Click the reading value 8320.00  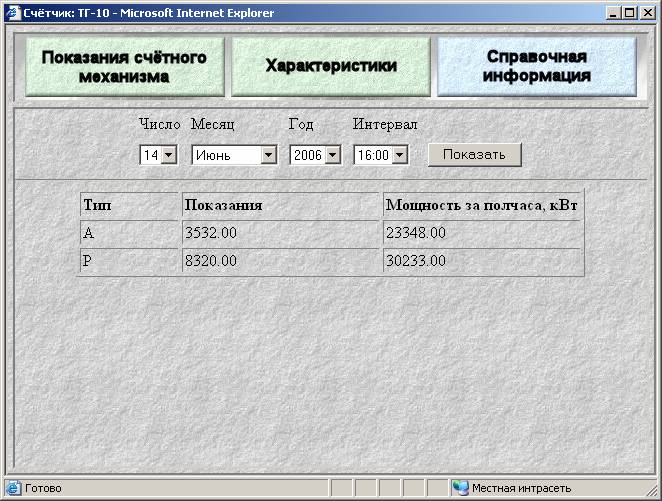click(211, 261)
